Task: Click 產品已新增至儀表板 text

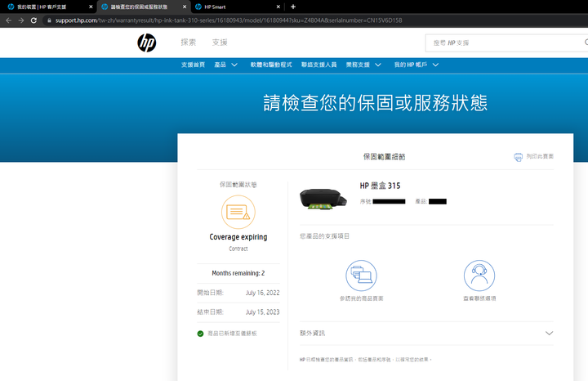Action: click(x=232, y=334)
